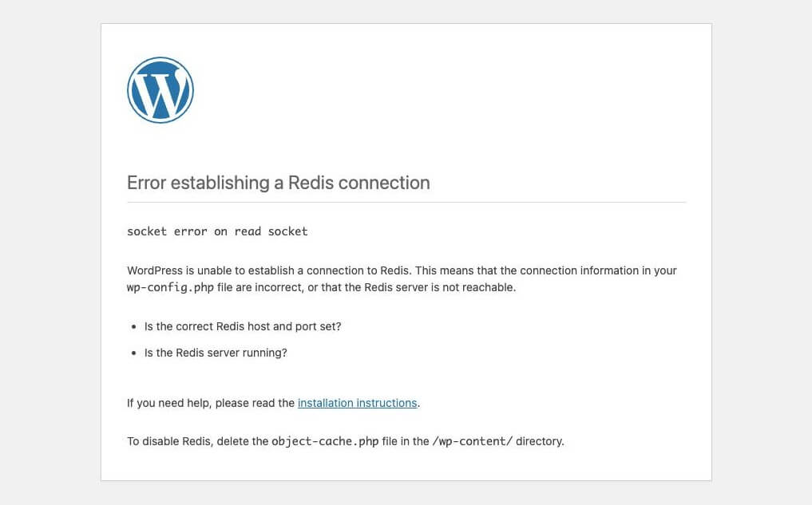
Task: Click the 'Error establishing a Redis connection' heading
Action: tap(279, 183)
